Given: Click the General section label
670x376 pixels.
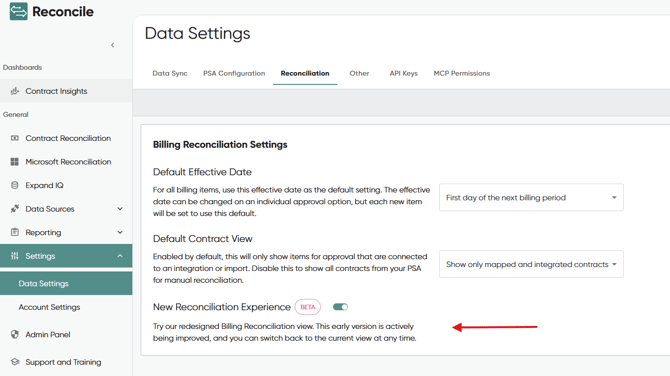Looking at the screenshot, I should point(15,115).
